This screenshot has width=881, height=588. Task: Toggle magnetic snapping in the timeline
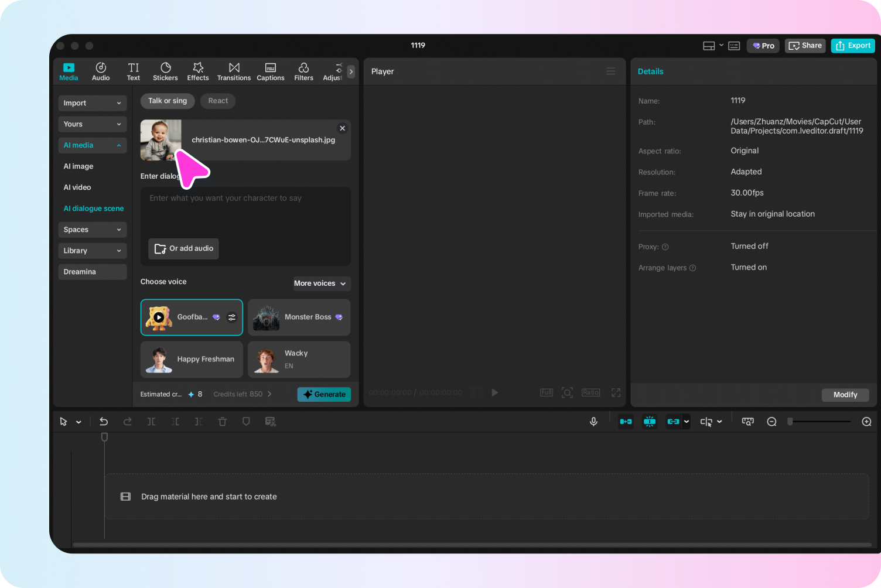[626, 421]
